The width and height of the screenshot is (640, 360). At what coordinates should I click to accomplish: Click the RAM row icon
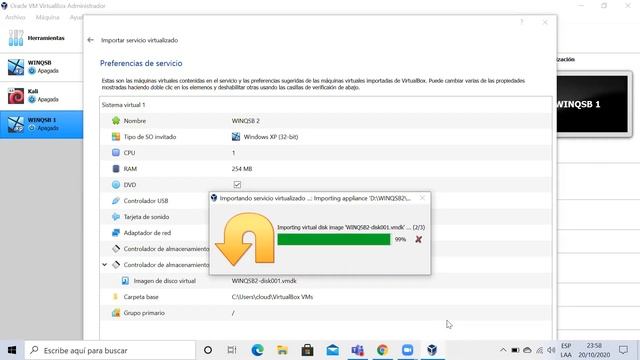coord(116,169)
